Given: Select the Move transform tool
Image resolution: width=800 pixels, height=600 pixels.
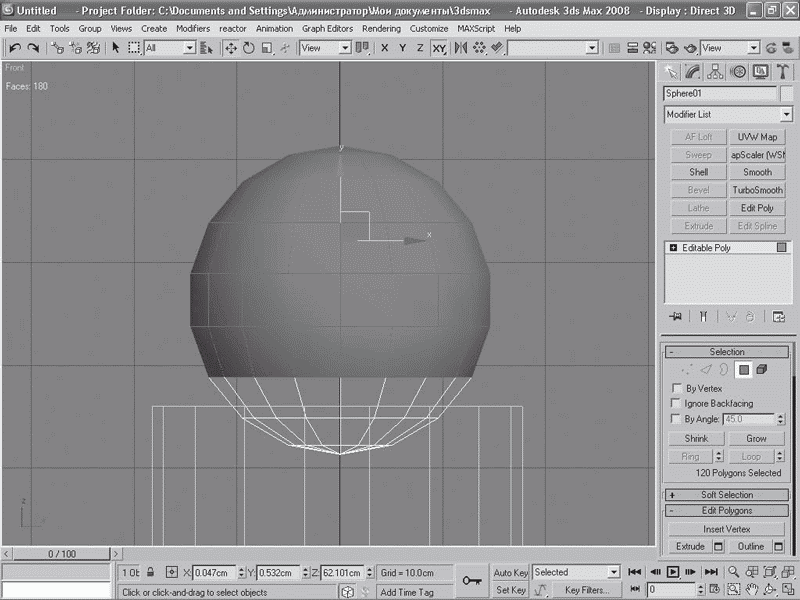Looking at the screenshot, I should point(231,48).
